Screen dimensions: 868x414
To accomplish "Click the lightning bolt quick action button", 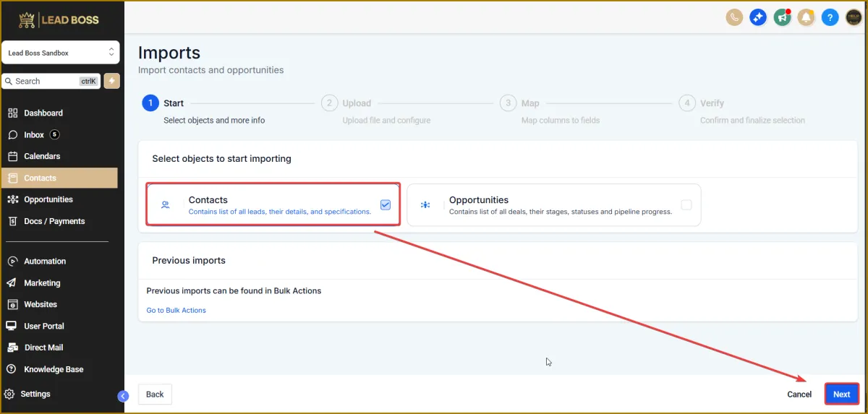I will (111, 81).
